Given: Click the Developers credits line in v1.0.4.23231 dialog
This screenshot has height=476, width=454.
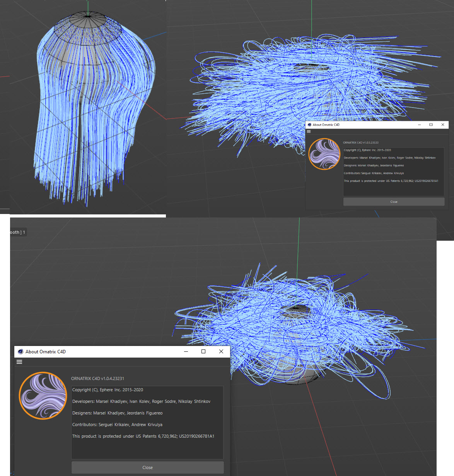Looking at the screenshot, I should 141,401.
